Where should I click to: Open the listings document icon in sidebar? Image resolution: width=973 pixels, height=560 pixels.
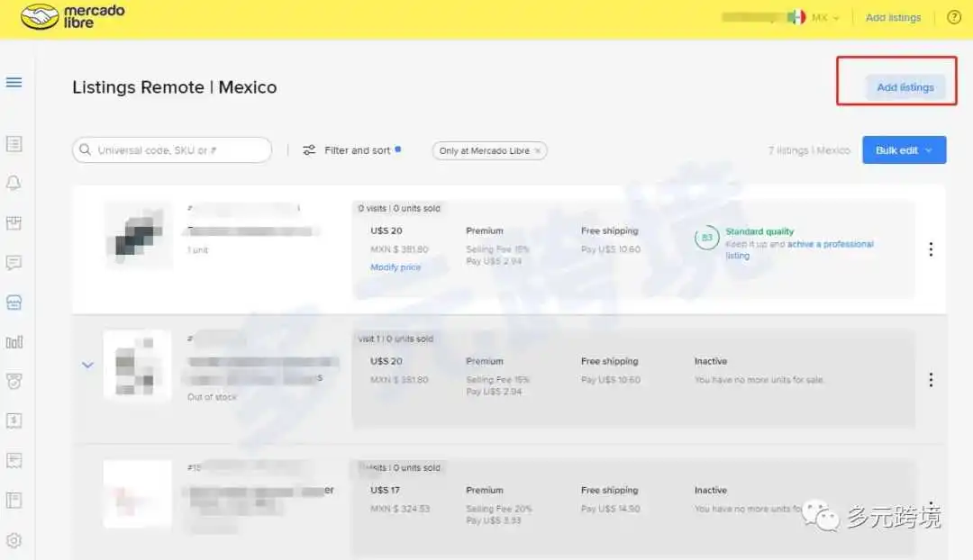pyautogui.click(x=14, y=144)
